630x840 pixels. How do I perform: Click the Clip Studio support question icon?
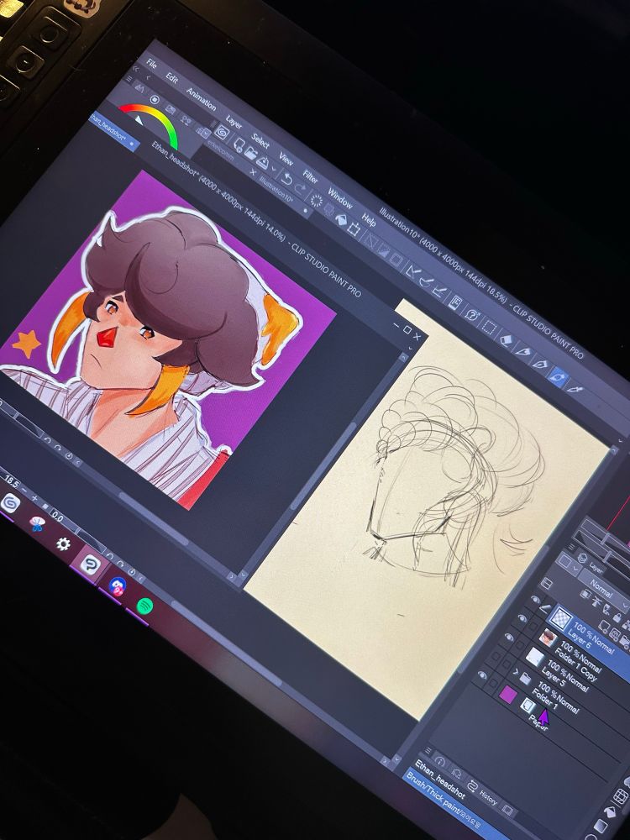coord(472,315)
